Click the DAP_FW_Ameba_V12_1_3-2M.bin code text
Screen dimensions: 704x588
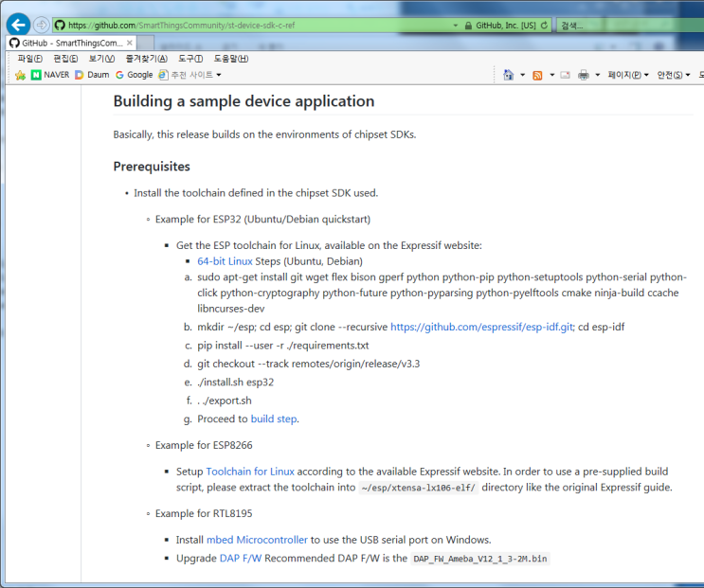coord(480,559)
